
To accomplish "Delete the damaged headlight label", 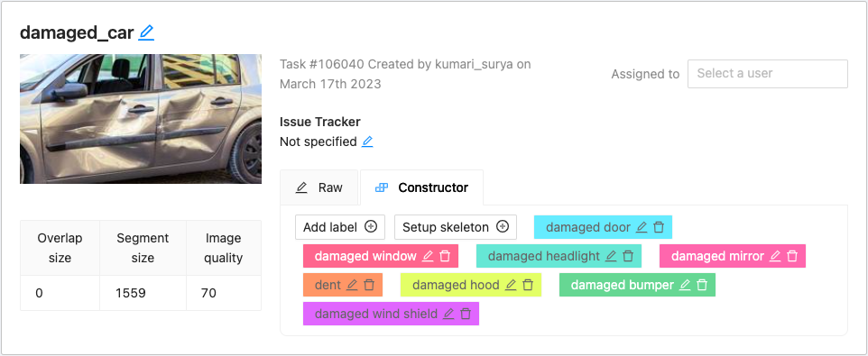I will point(628,256).
